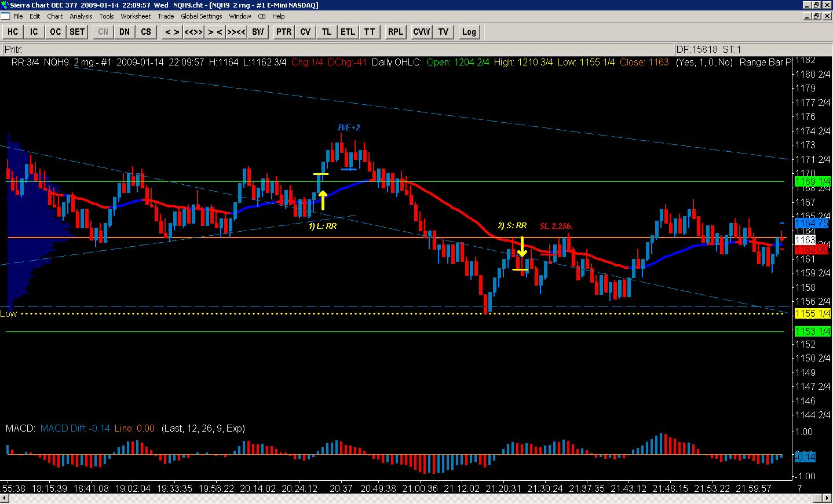The image size is (833, 504).
Task: Click the CVW toolbar button
Action: (x=422, y=32)
